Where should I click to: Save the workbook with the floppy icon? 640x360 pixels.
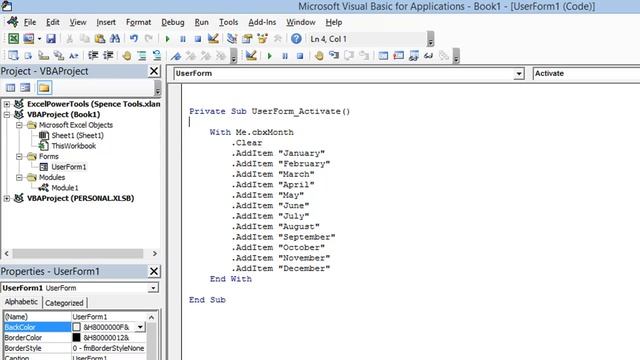pos(51,39)
